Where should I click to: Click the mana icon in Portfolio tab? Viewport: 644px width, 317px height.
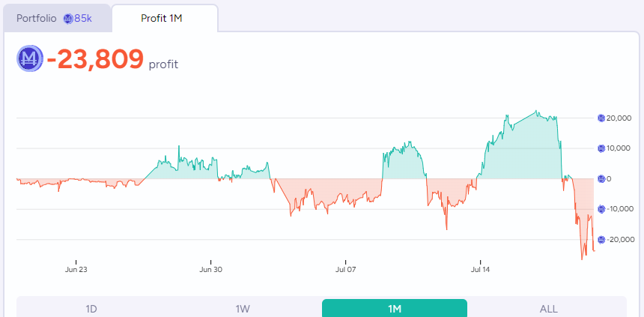tap(68, 18)
